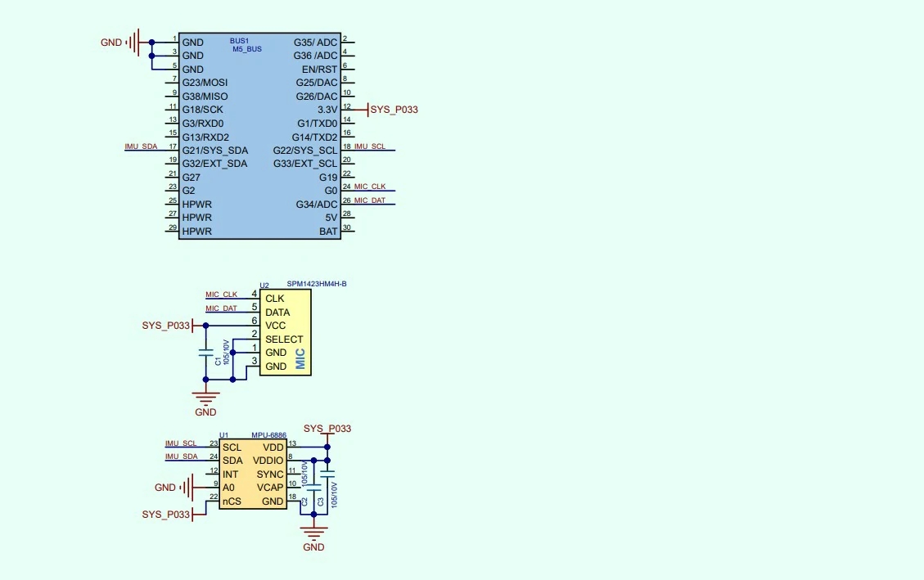Select the MIC_DAT net label at the G34/ADC pin
The height and width of the screenshot is (580, 924).
[x=370, y=200]
